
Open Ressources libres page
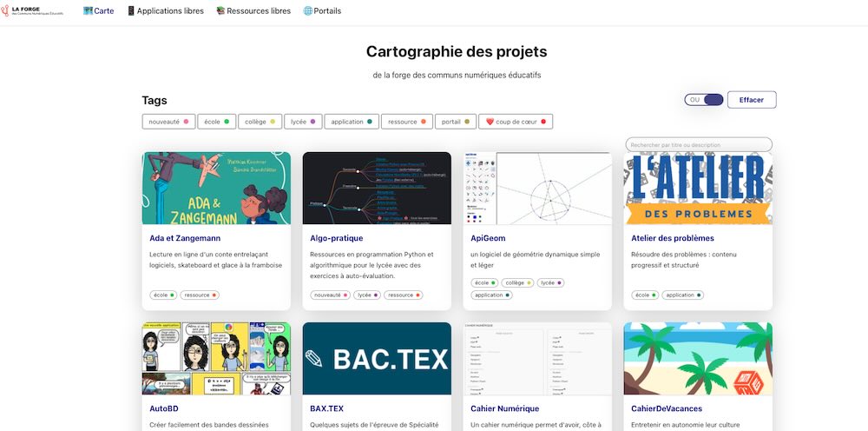pos(253,10)
